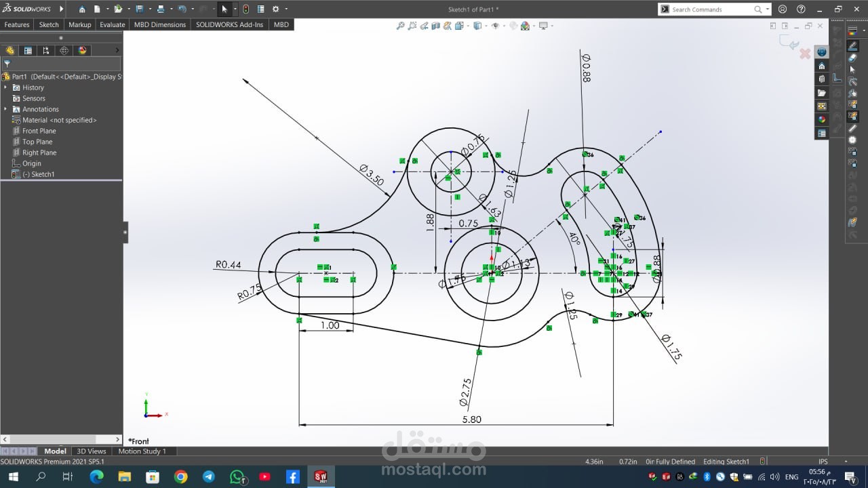Open the Motion Study 1 tab
Image resolution: width=868 pixels, height=488 pixels.
(142, 451)
